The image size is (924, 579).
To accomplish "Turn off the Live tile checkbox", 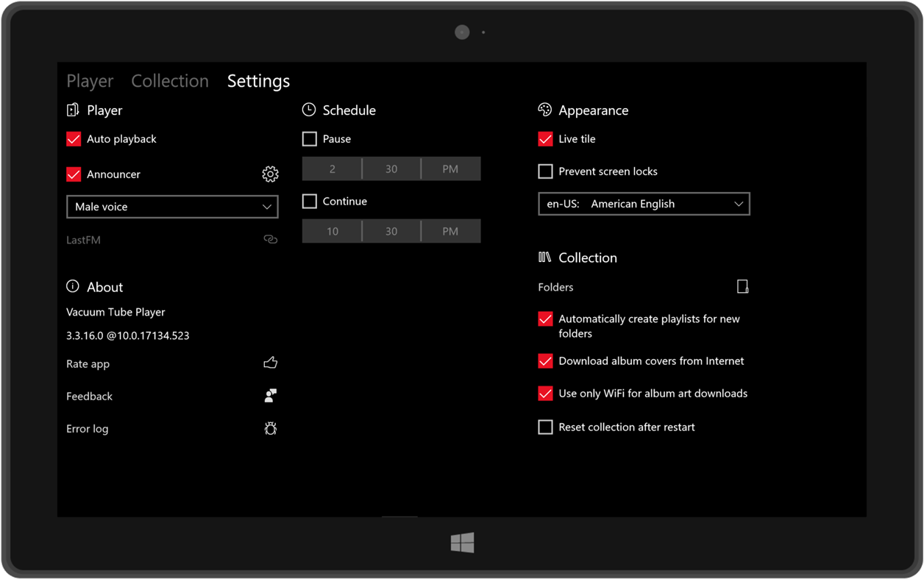I will 545,139.
